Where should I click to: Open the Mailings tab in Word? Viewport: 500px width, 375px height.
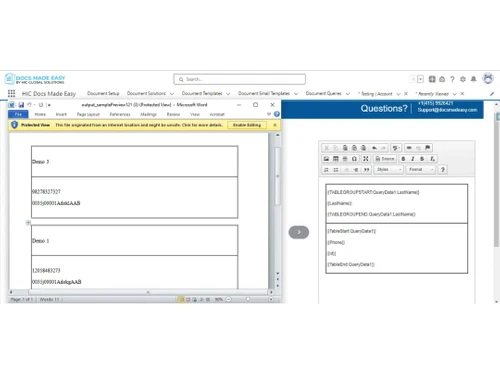click(148, 114)
